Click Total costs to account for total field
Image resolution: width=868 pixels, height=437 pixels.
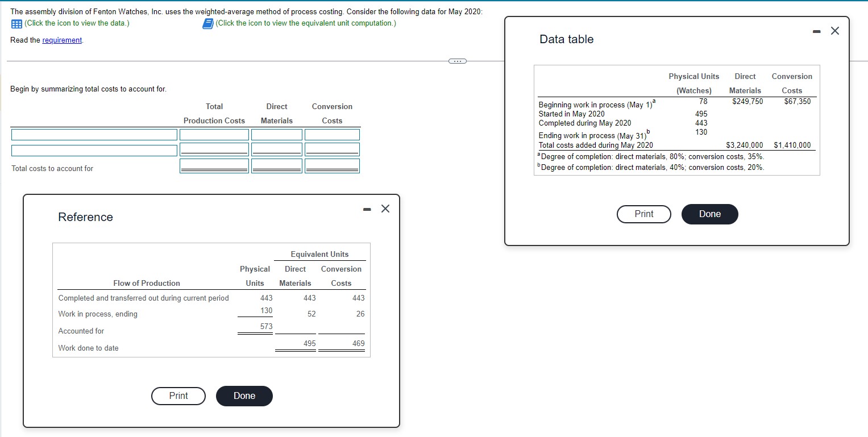(x=214, y=166)
